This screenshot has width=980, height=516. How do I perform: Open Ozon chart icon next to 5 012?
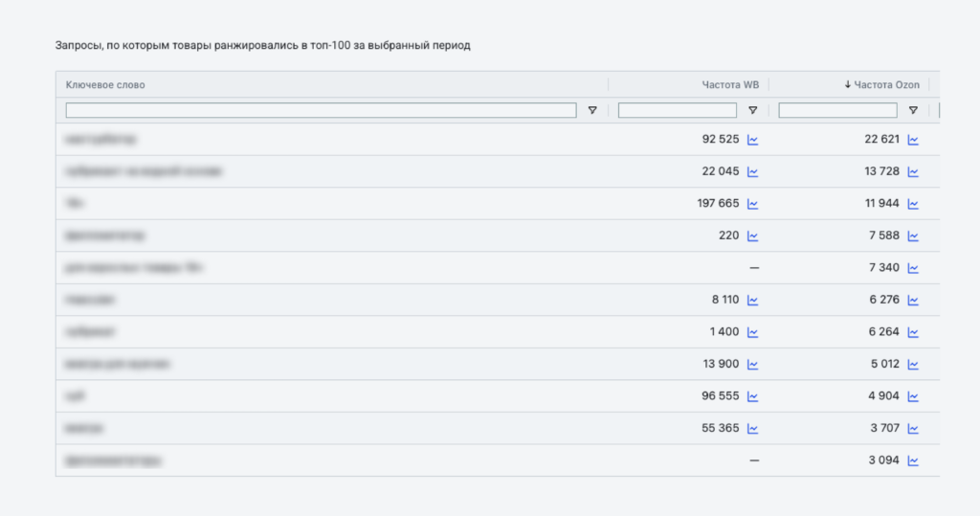tap(913, 365)
